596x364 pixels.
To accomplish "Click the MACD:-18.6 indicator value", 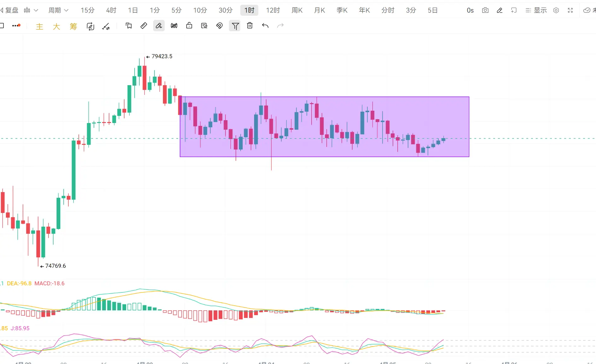I will 50,284.
